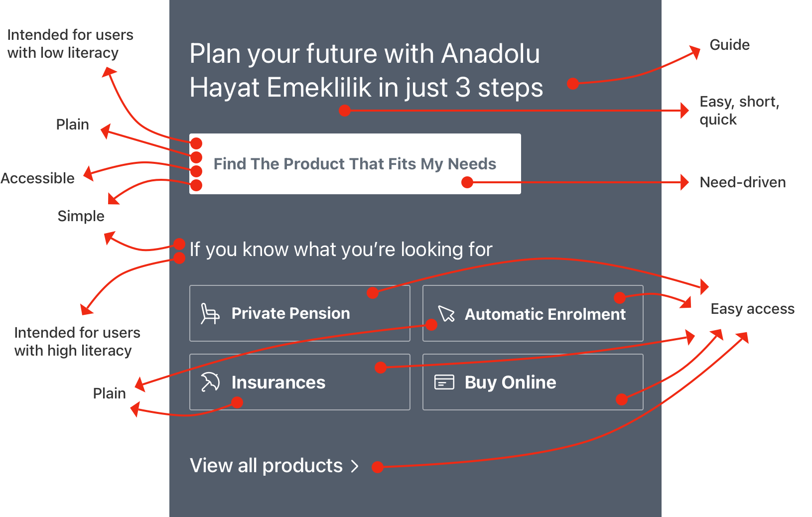This screenshot has width=812, height=517.
Task: Follow the View all products link
Action: 274,466
